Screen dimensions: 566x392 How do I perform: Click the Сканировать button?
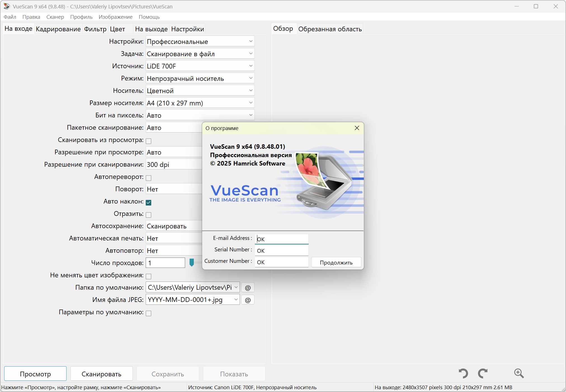(x=101, y=374)
